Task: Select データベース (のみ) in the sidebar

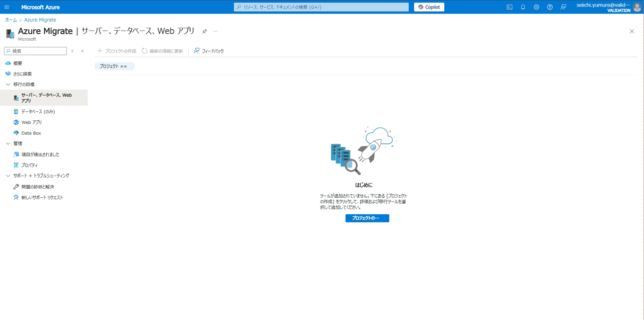Action: point(38,112)
